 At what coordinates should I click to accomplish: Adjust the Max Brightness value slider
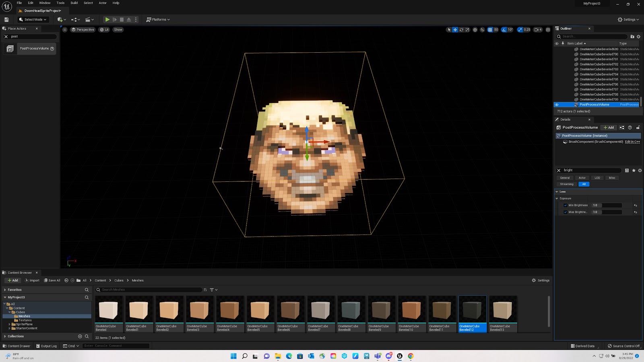click(x=607, y=212)
